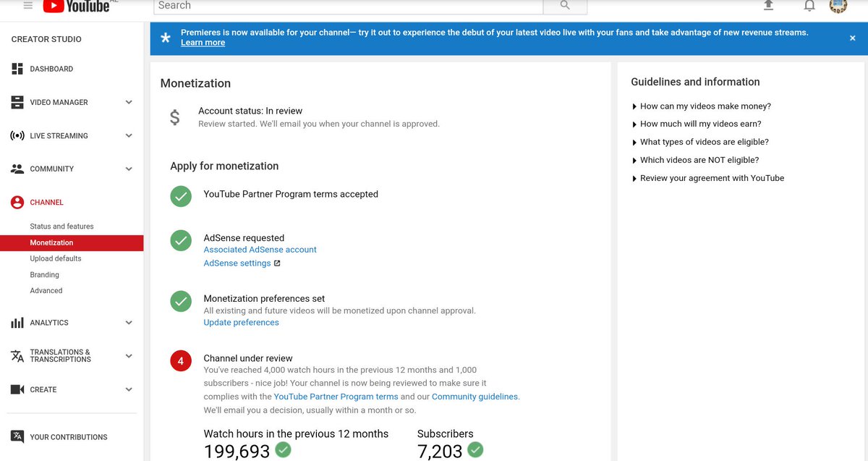Open the account avatar menu

tap(838, 5)
